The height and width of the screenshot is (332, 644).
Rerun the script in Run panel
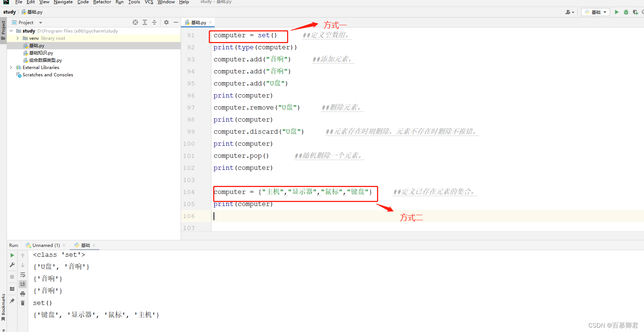12,255
